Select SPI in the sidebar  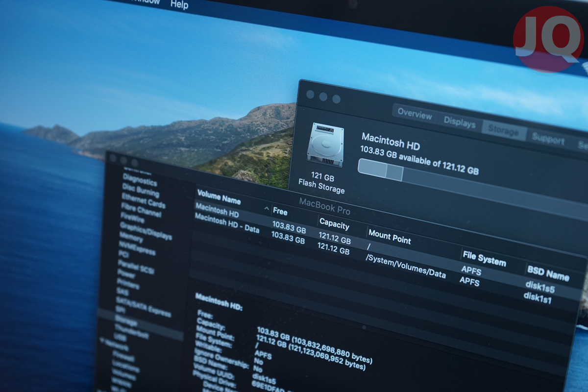[x=121, y=310]
